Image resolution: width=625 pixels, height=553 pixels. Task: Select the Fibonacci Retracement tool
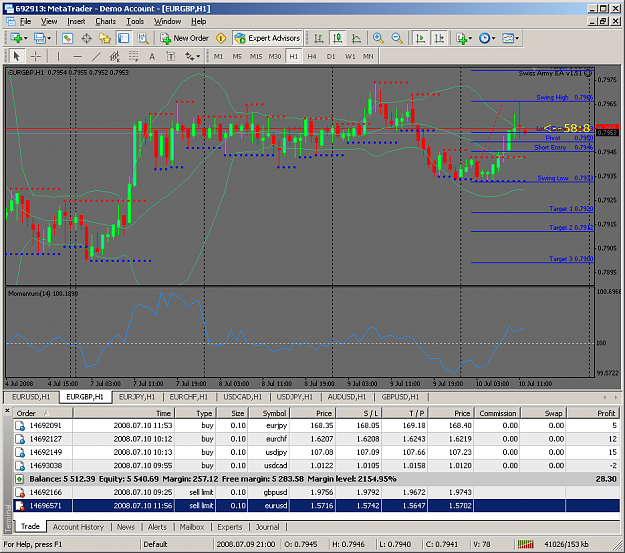click(x=134, y=57)
